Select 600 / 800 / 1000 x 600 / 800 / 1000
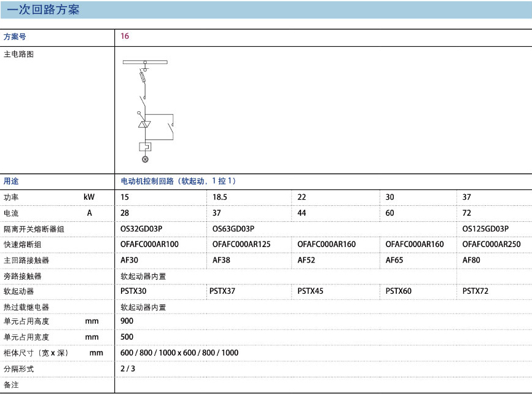The image size is (532, 397). click(179, 353)
